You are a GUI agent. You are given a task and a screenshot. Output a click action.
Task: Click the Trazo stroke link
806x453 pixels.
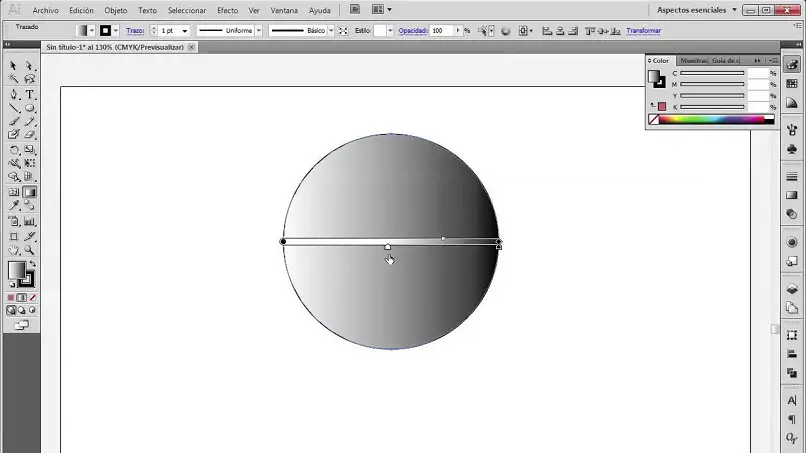pyautogui.click(x=135, y=31)
